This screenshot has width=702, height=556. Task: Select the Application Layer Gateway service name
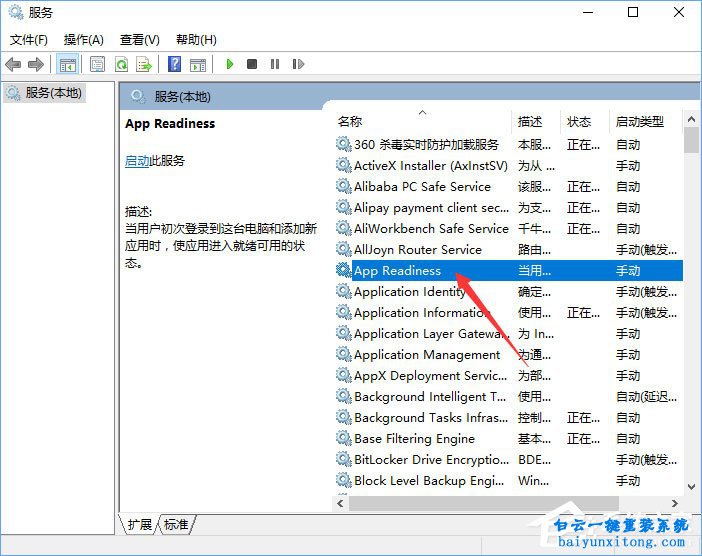431,334
